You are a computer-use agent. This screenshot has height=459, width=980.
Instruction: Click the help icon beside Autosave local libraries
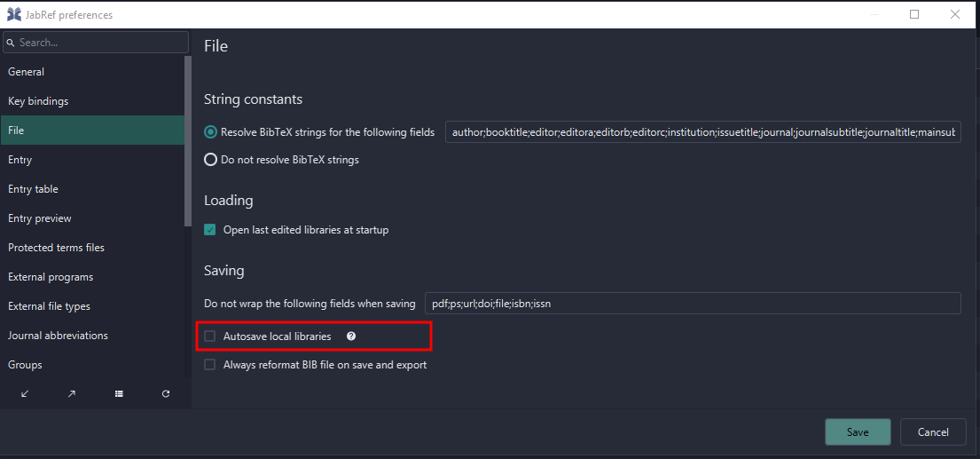pyautogui.click(x=351, y=336)
